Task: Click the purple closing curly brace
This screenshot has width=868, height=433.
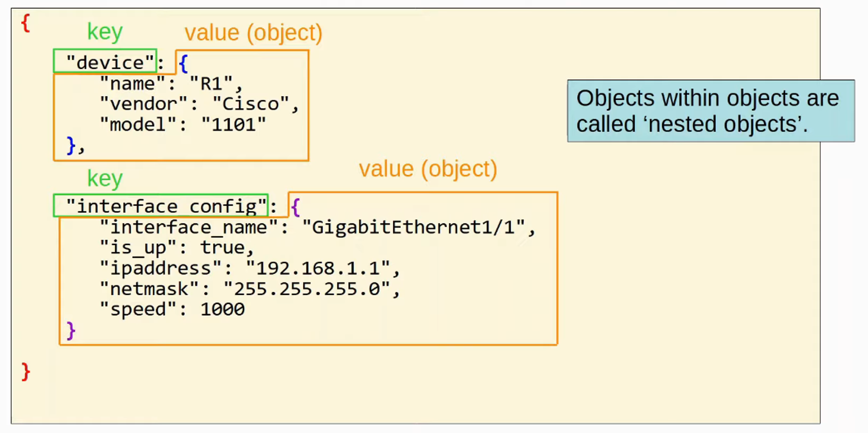Action: pos(71,331)
